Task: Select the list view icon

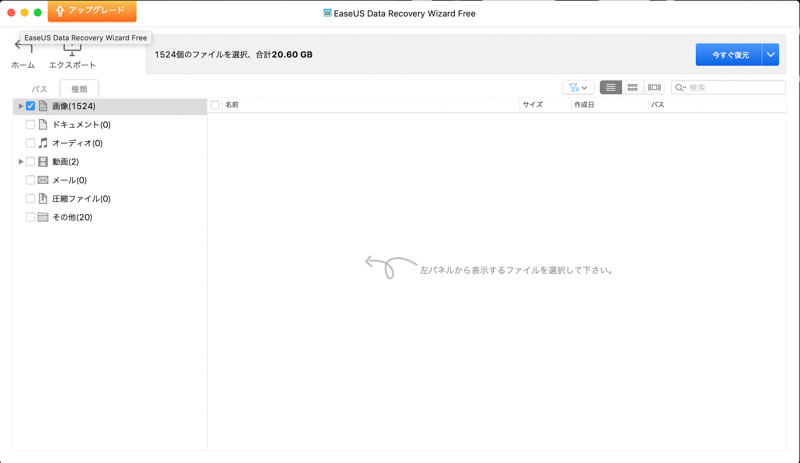Action: [x=610, y=88]
